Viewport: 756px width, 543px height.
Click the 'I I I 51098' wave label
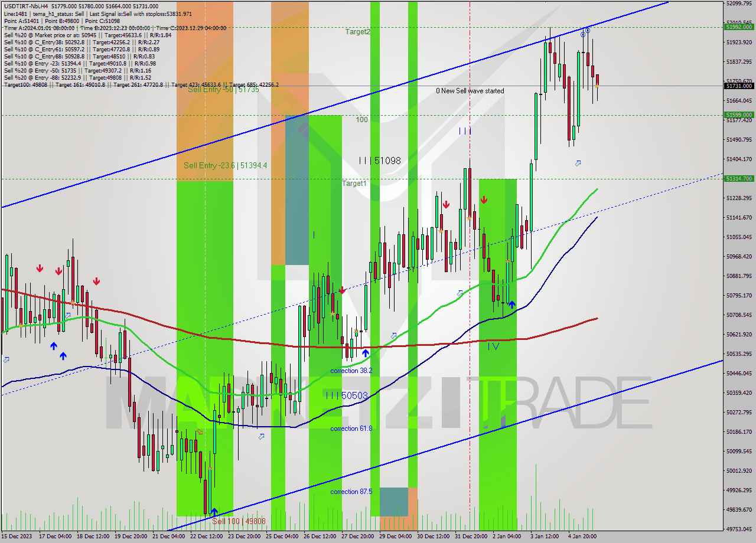pyautogui.click(x=380, y=160)
